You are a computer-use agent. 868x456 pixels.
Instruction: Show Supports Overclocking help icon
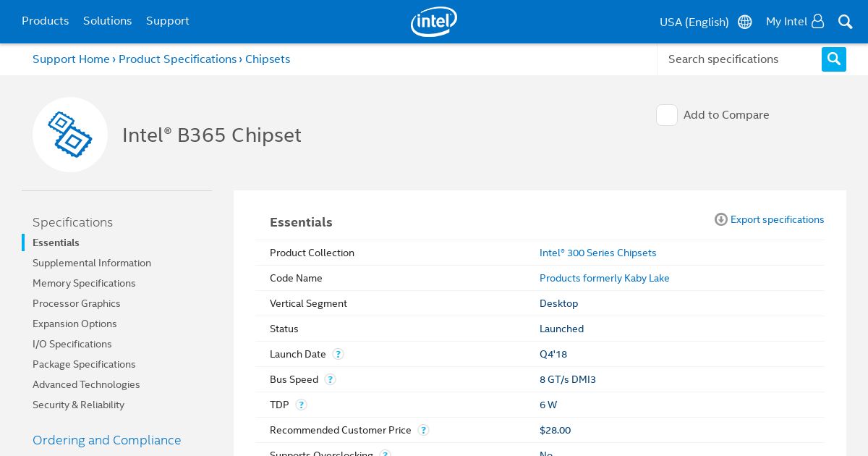point(386,454)
